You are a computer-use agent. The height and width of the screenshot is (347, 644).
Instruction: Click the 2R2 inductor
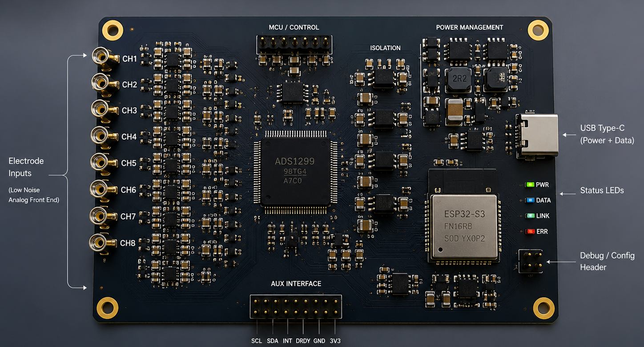click(459, 80)
